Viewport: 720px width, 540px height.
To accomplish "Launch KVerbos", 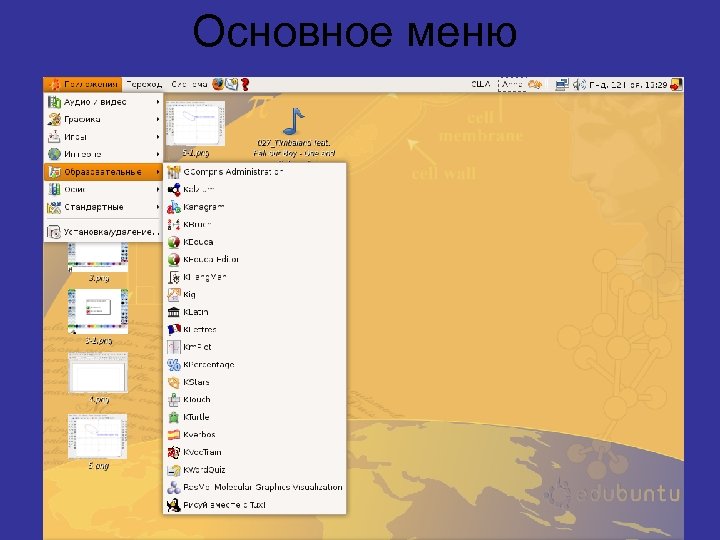I will coord(254,434).
